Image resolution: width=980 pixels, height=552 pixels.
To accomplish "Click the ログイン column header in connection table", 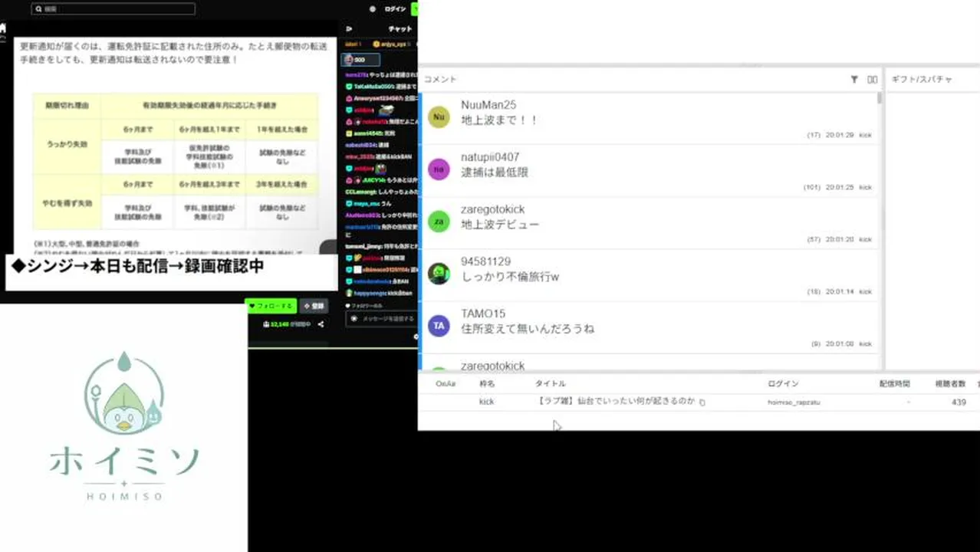I will [783, 383].
